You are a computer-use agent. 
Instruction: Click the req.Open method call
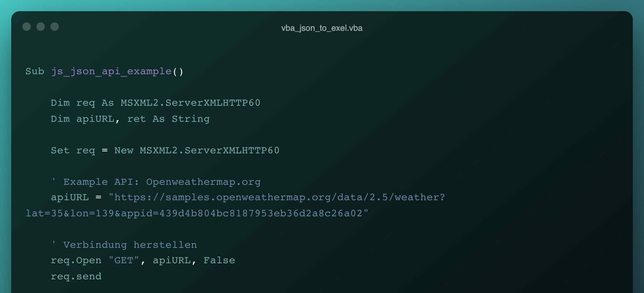(76, 260)
